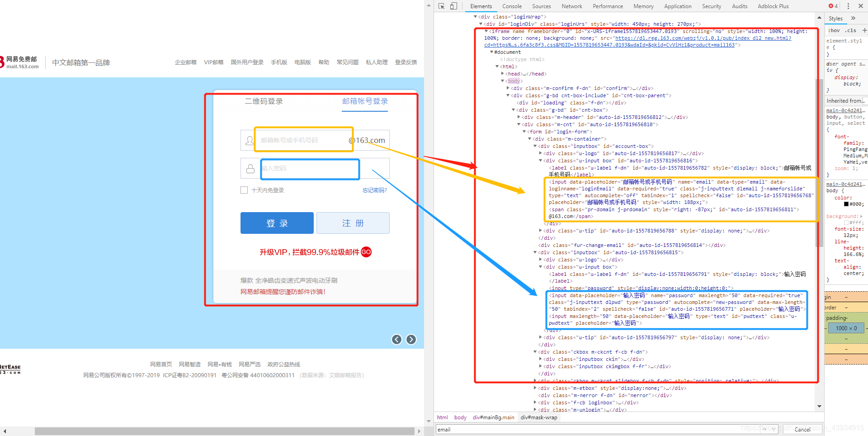Click the red error count badge

click(x=833, y=6)
